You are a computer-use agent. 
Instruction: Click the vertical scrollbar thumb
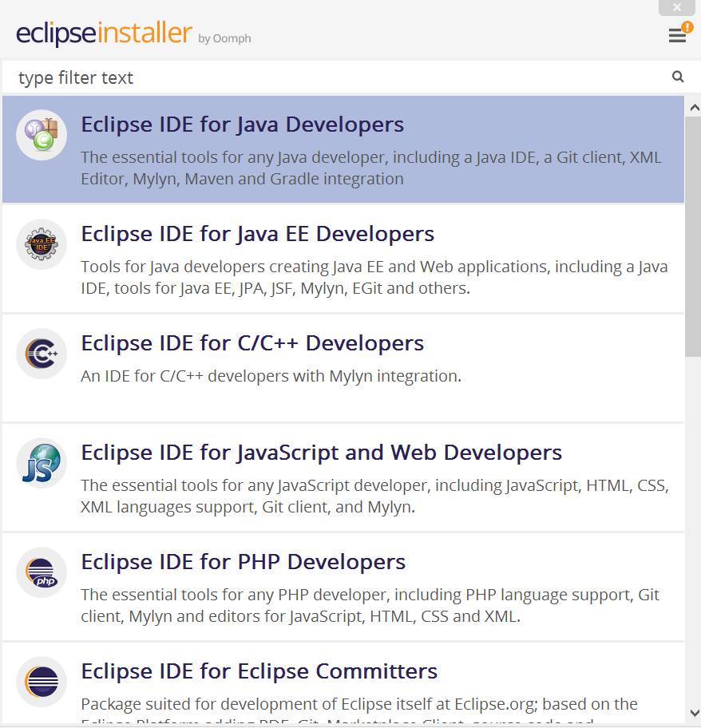pyautogui.click(x=693, y=236)
